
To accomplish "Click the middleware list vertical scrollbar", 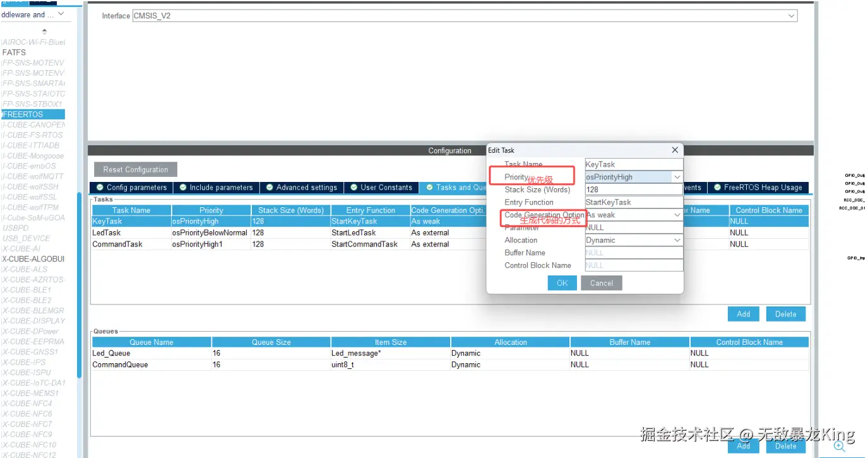I will point(79,284).
